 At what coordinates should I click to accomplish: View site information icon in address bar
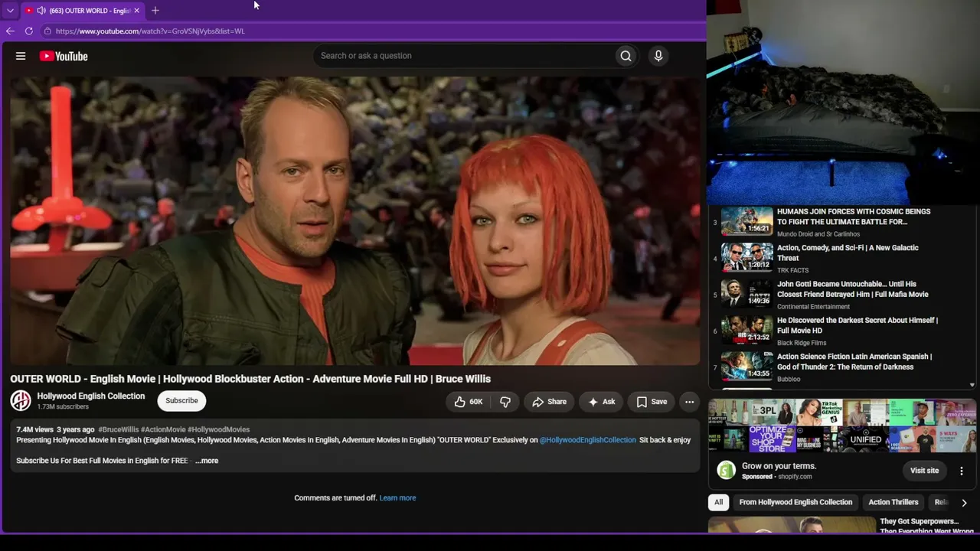pyautogui.click(x=47, y=31)
